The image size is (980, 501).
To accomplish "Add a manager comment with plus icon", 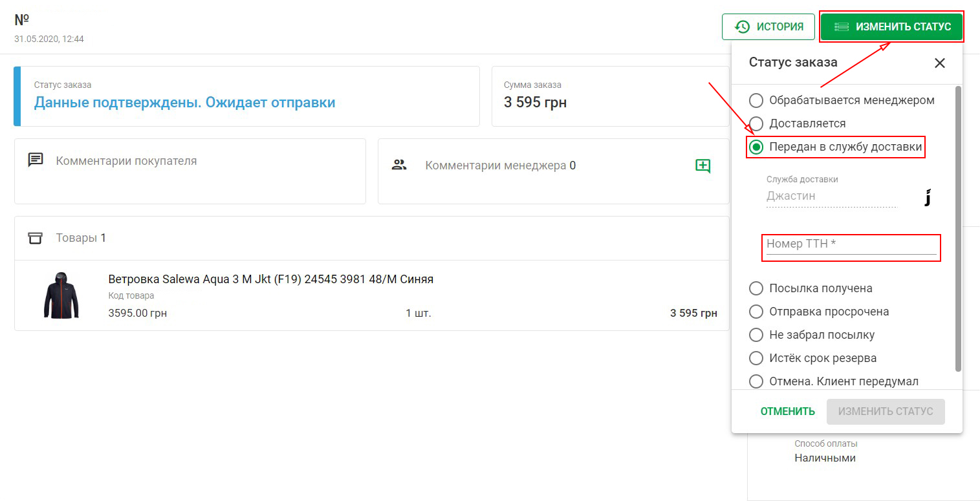I will [702, 165].
